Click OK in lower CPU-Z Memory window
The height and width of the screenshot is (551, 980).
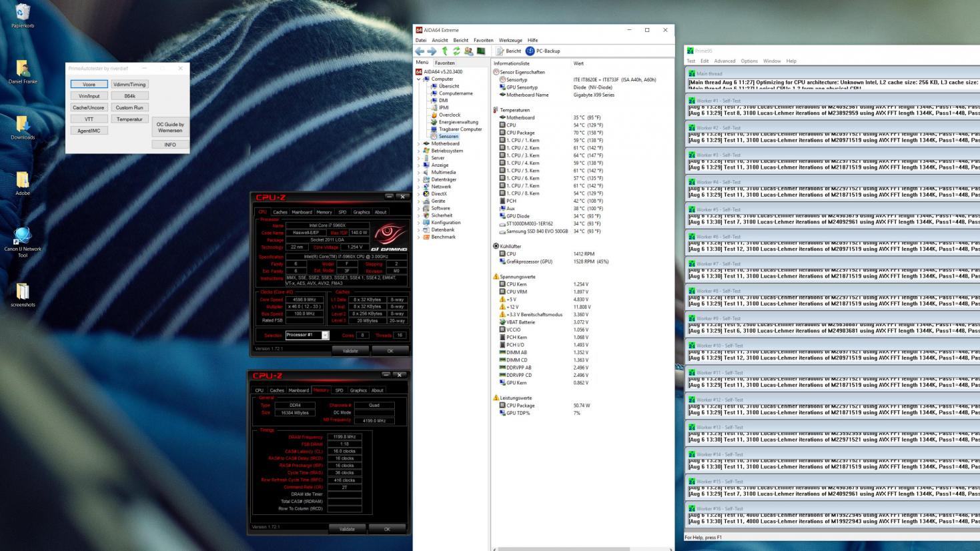click(x=387, y=529)
